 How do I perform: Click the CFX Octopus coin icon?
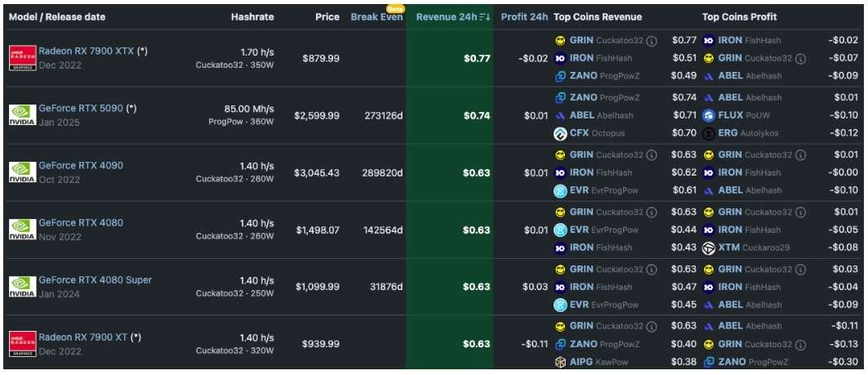[561, 133]
